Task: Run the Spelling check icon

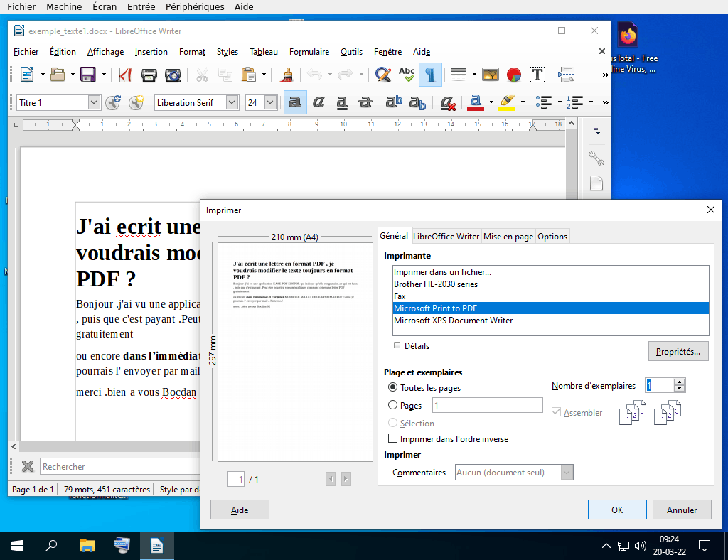Action: 407,75
